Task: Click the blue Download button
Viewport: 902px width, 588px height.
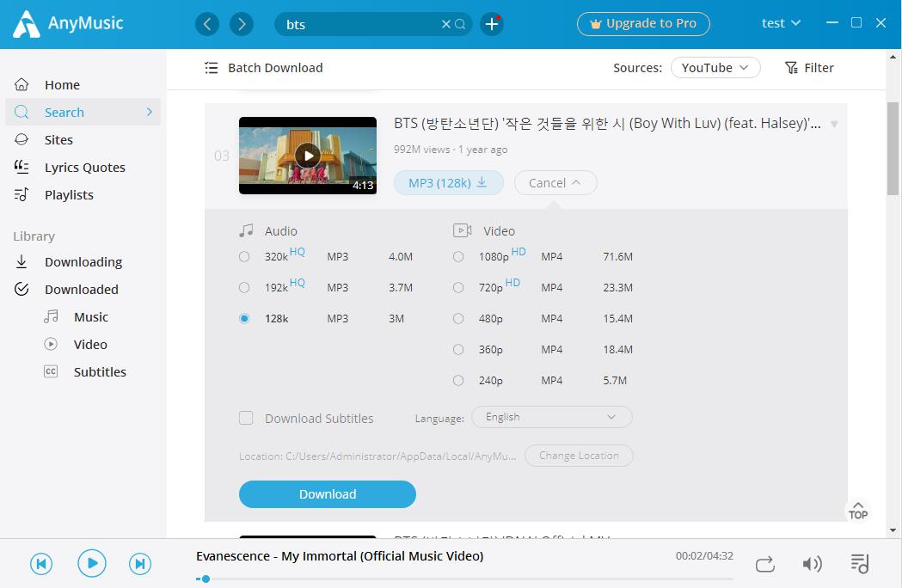Action: [328, 494]
